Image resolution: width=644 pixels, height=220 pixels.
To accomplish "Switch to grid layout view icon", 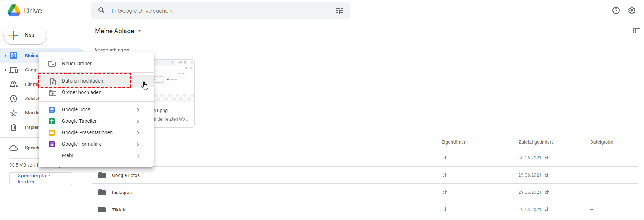I will coord(636,31).
